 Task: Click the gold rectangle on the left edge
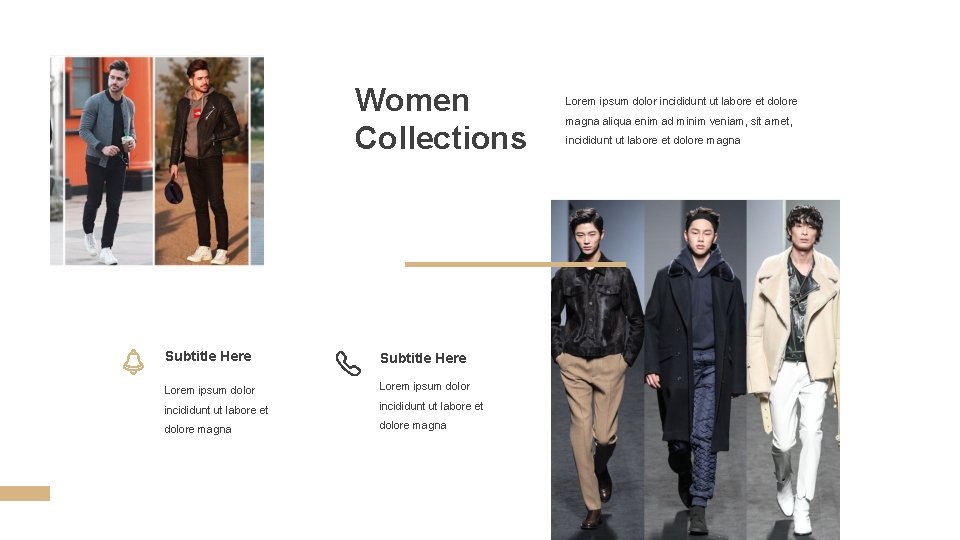(x=24, y=493)
